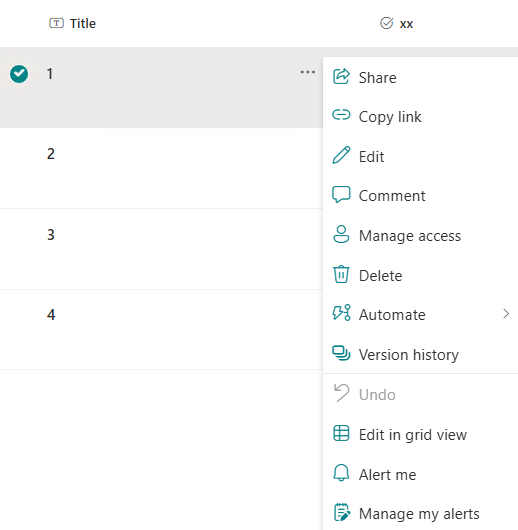Click the Undo arrow icon
The width and height of the screenshot is (518, 530).
coord(341,393)
